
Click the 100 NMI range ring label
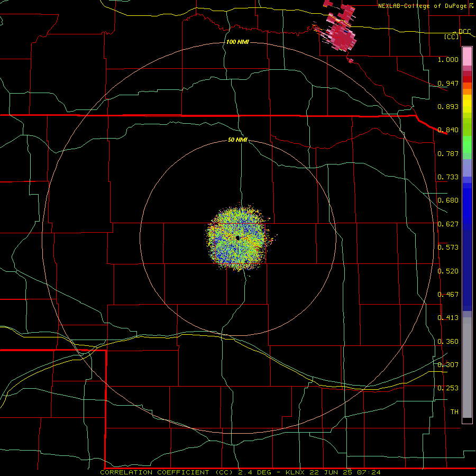pos(237,42)
